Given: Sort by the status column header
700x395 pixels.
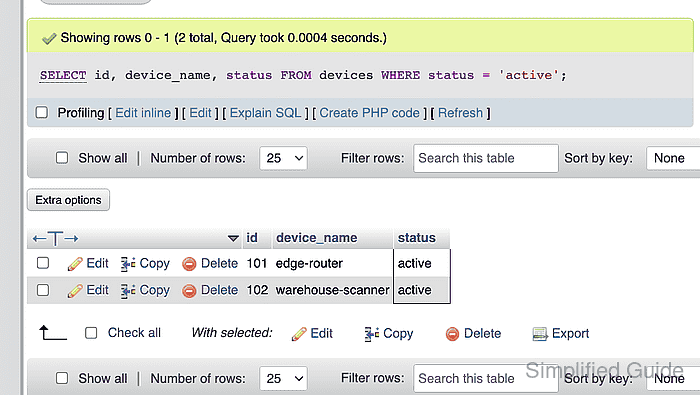Looking at the screenshot, I should tap(417, 238).
